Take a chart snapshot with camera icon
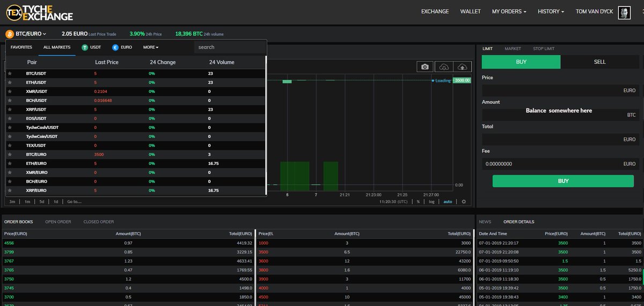This screenshot has height=306, width=644. coord(425,67)
